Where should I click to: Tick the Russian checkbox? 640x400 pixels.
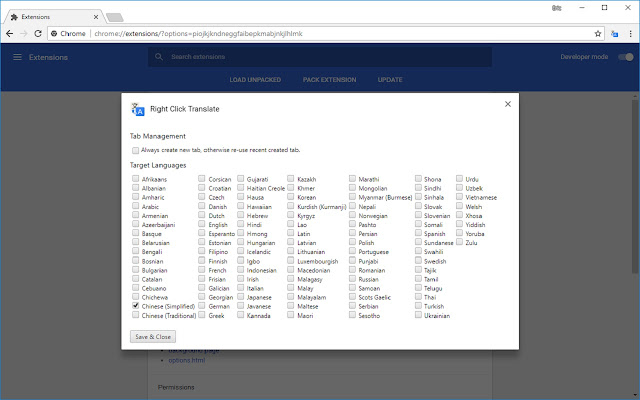tap(352, 278)
